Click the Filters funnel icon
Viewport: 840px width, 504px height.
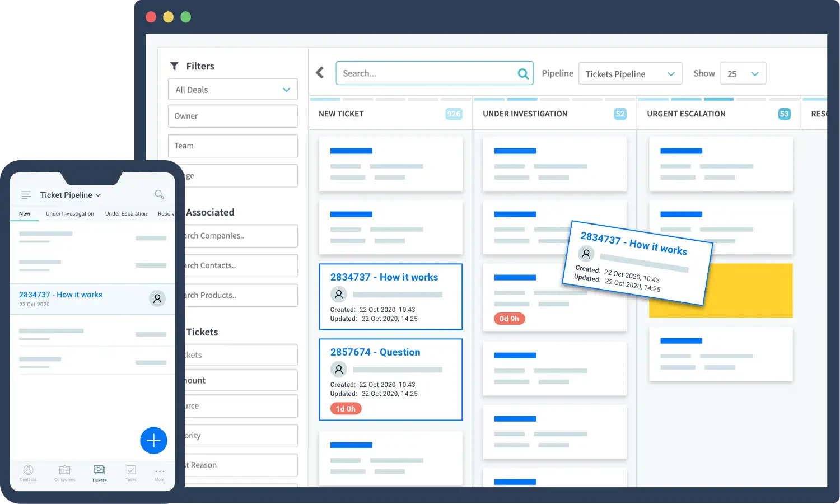pyautogui.click(x=174, y=66)
